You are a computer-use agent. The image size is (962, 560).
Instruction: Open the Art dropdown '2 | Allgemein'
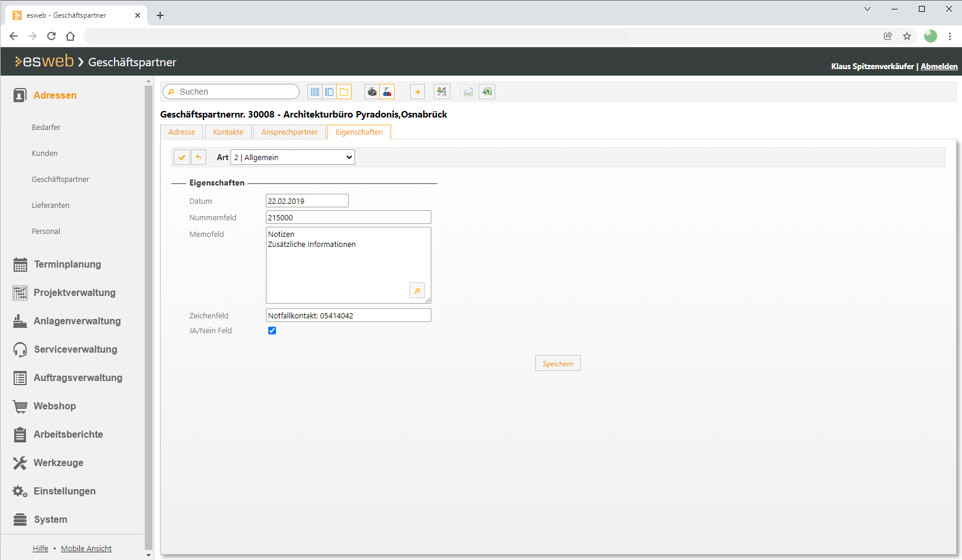point(292,157)
